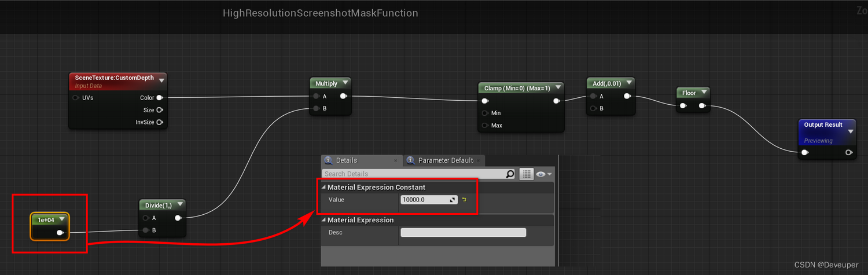Click the 'Previewing' text on Output Result
Viewport: 868px width, 275px height.
tap(818, 141)
